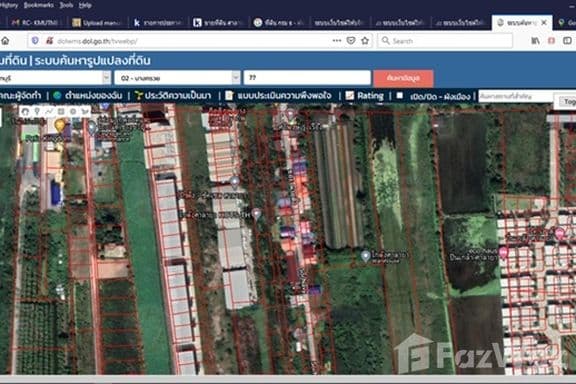Image resolution: width=576 pixels, height=384 pixels.
Task: Click the yellow map pin marker
Action: 60,125
